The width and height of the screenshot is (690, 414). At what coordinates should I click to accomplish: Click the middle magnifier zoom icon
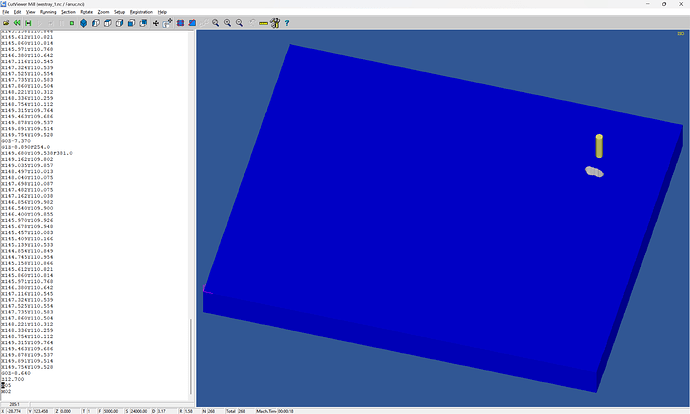pos(228,23)
